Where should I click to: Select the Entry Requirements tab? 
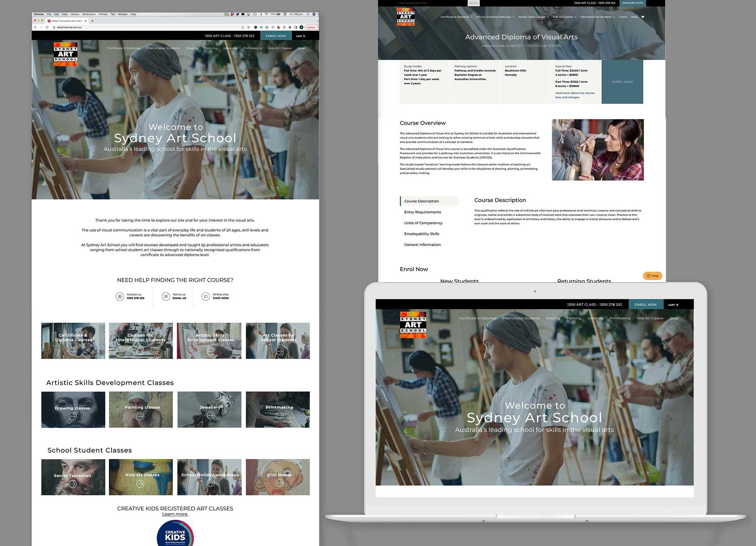pos(423,212)
